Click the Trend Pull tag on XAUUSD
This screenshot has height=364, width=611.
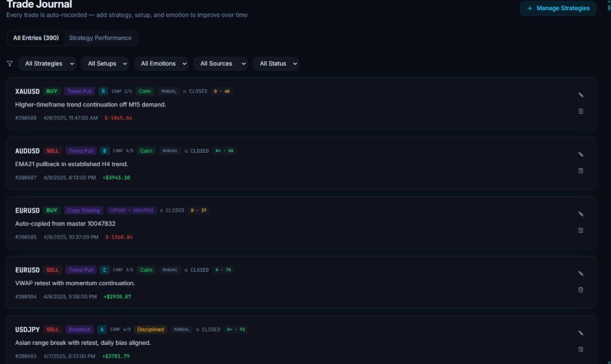tap(80, 91)
